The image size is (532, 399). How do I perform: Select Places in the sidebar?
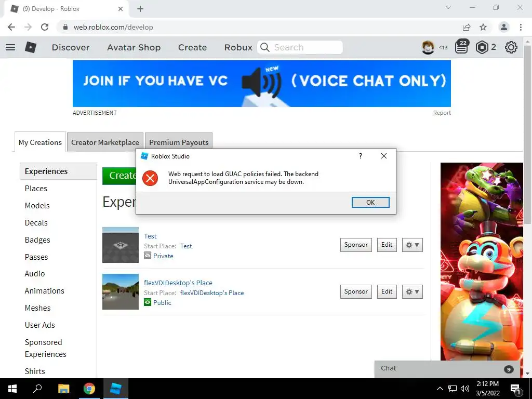coord(36,188)
